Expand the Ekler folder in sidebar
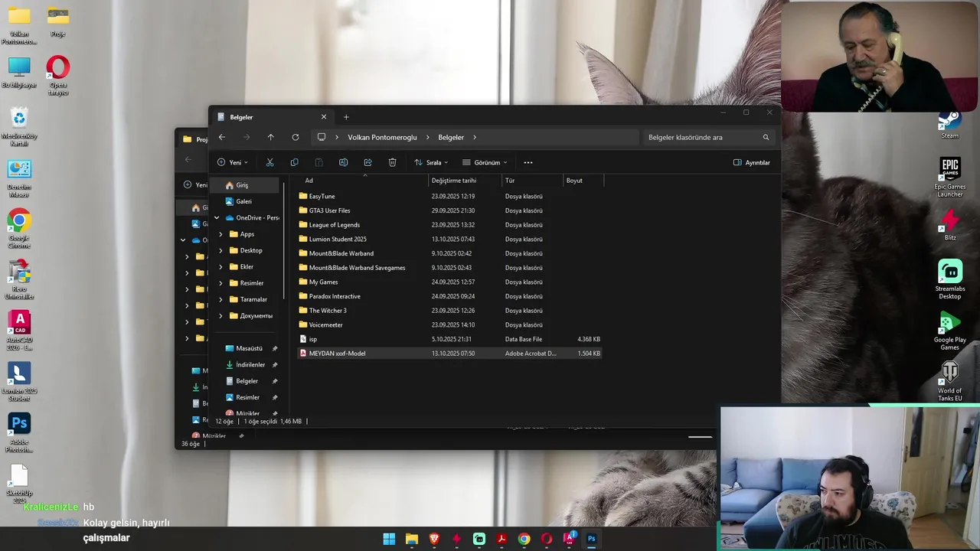 point(221,267)
